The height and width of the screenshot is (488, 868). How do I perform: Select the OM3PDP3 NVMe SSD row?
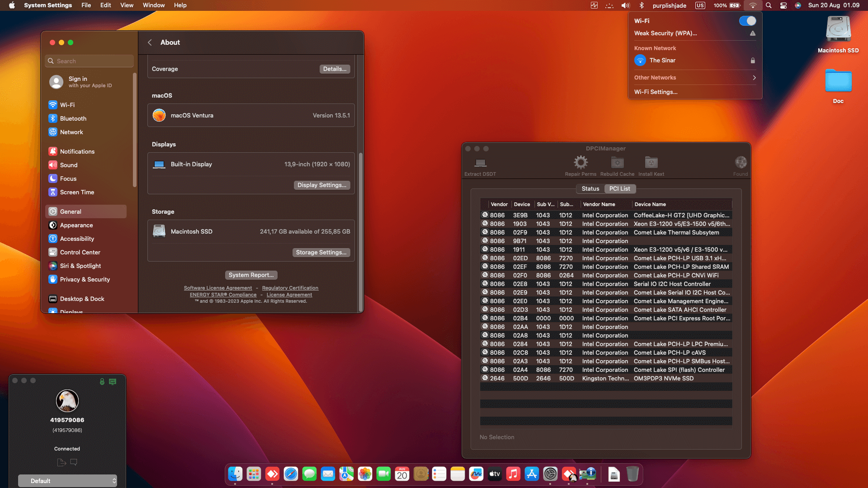pyautogui.click(x=606, y=379)
